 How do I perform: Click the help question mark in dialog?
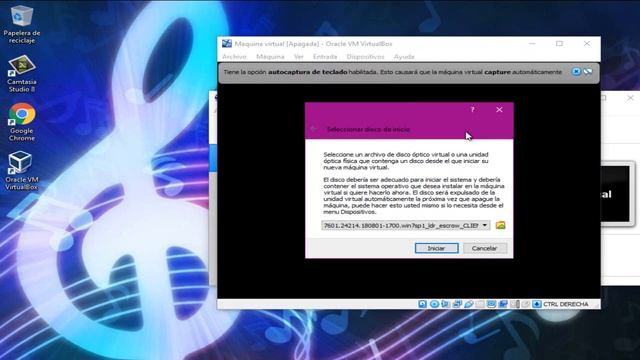pyautogui.click(x=473, y=110)
